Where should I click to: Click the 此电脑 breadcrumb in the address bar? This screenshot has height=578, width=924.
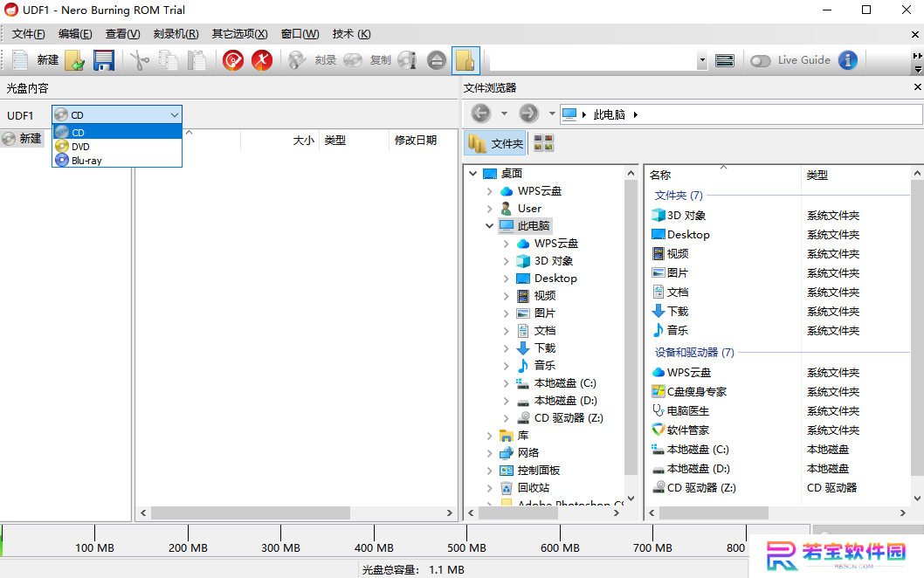pyautogui.click(x=609, y=114)
